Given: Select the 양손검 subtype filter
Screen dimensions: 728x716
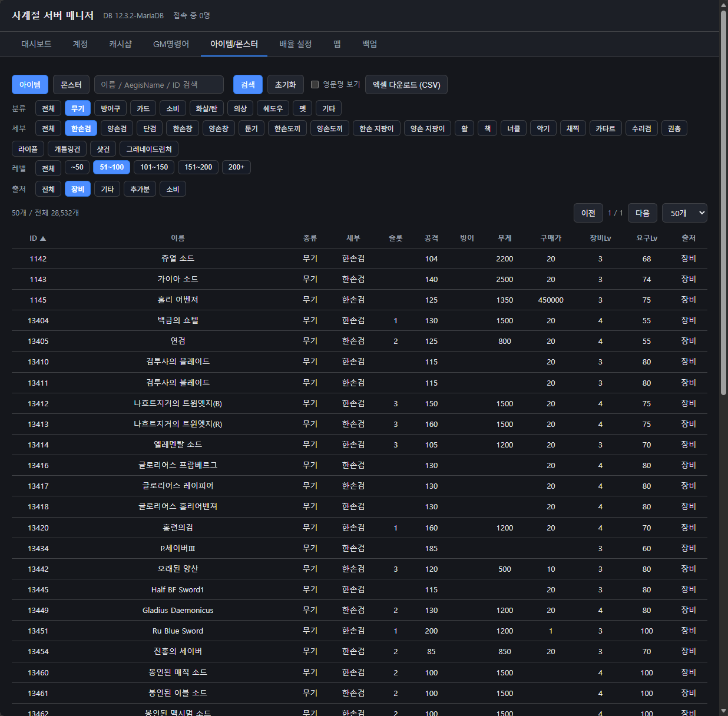Looking at the screenshot, I should tap(117, 128).
